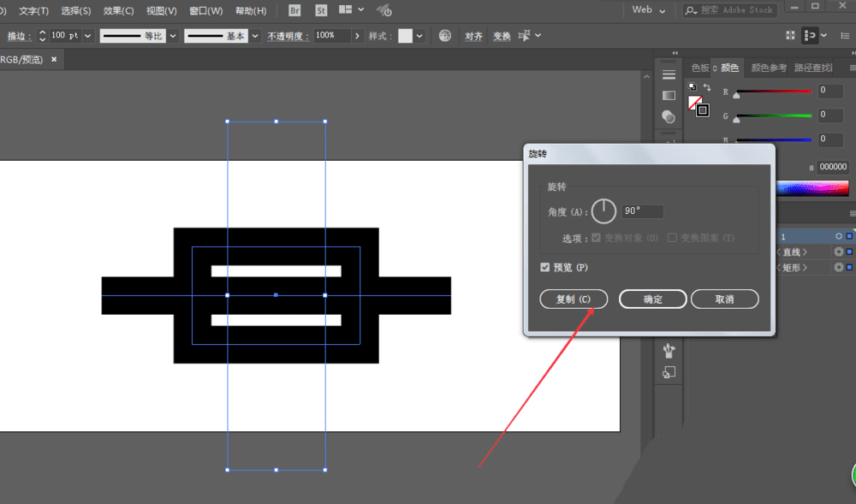This screenshot has width=856, height=504.
Task: Open Adobe Stock via the St icon
Action: click(321, 11)
